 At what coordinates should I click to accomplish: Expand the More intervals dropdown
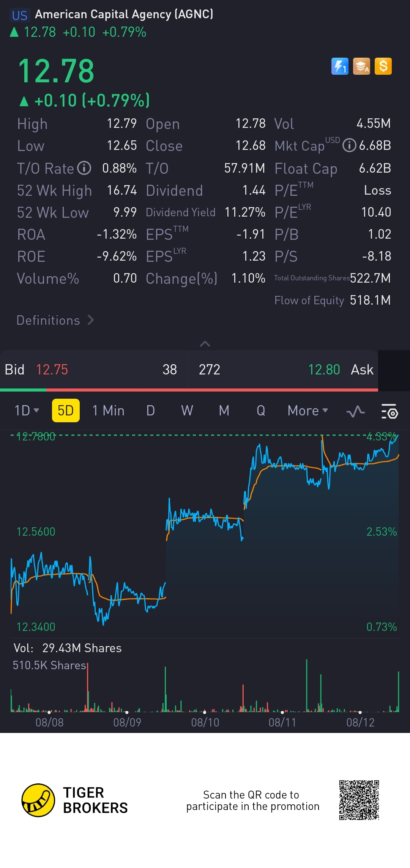[308, 410]
